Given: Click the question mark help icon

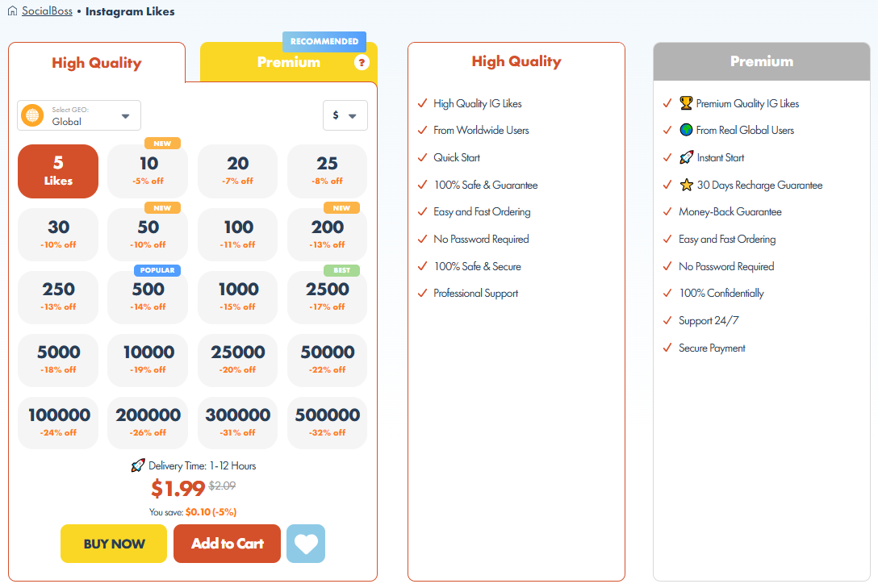Looking at the screenshot, I should pyautogui.click(x=362, y=63).
